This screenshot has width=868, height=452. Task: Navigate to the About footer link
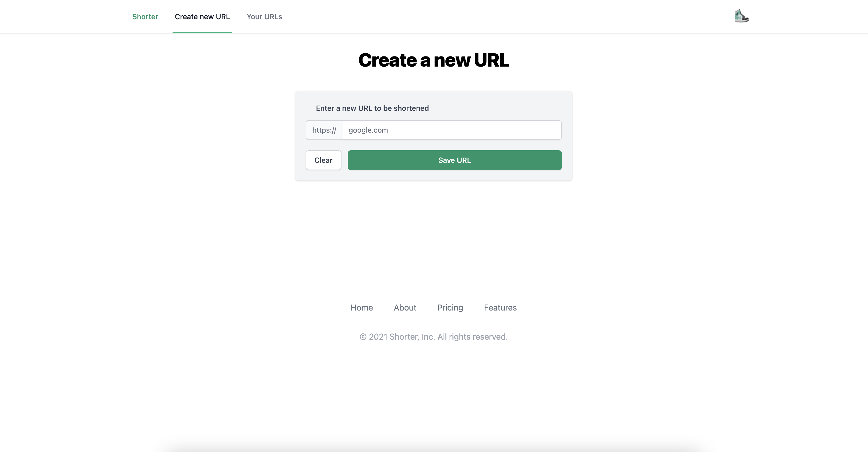tap(405, 307)
